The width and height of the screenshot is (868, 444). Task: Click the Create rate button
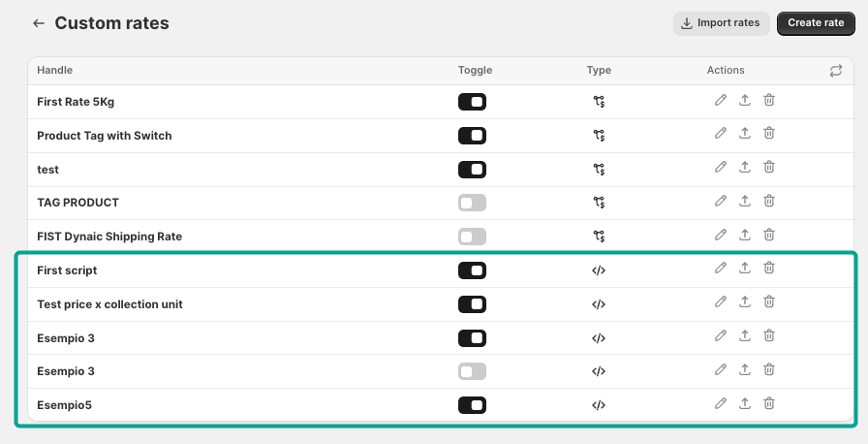816,23
